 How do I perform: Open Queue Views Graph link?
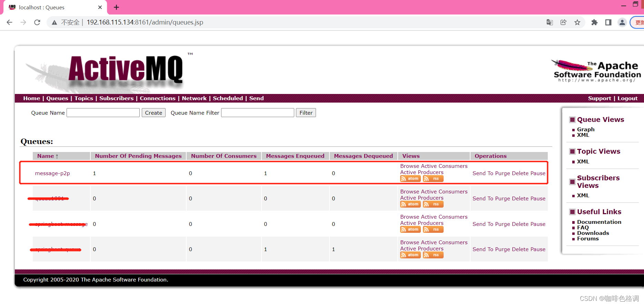pyautogui.click(x=586, y=129)
